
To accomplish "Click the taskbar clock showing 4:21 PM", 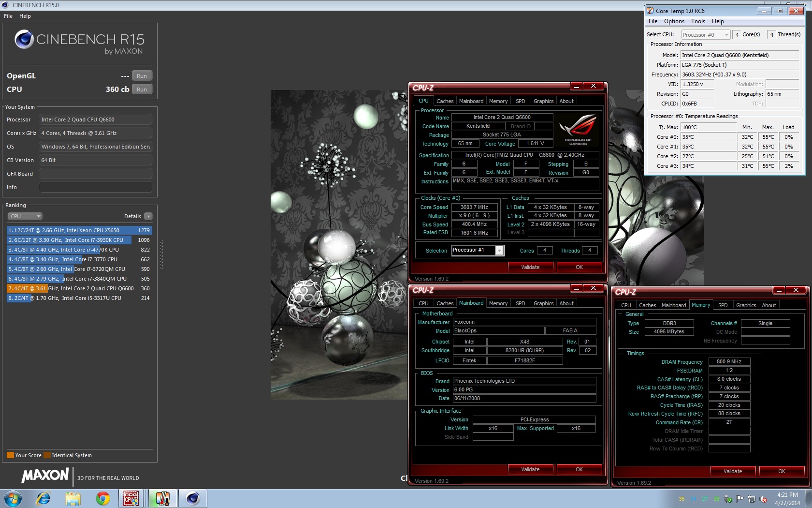I will tap(787, 499).
